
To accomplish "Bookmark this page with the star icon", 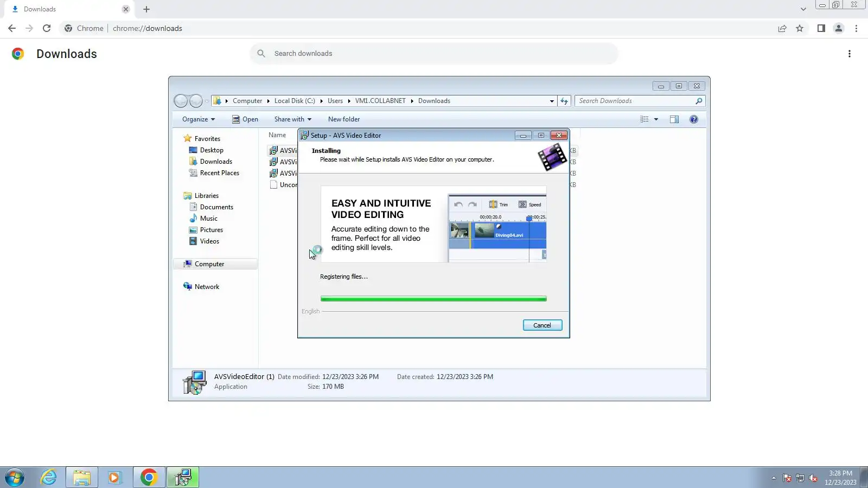I will 800,28.
